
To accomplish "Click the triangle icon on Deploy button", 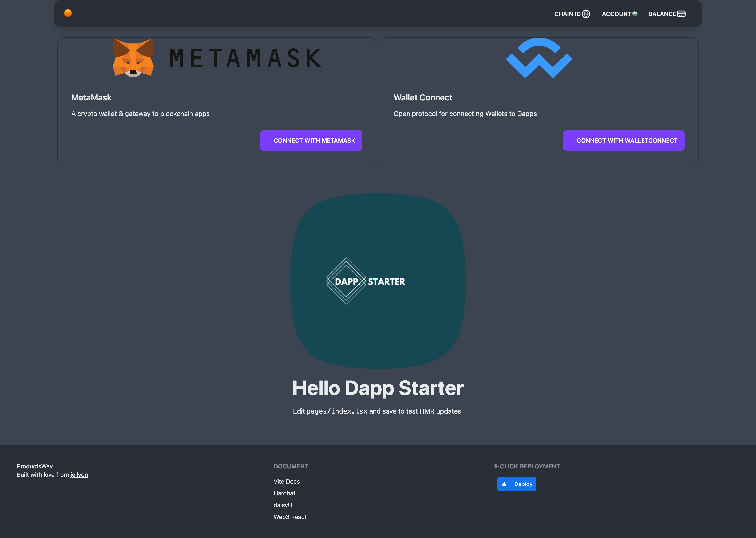I will [x=504, y=484].
